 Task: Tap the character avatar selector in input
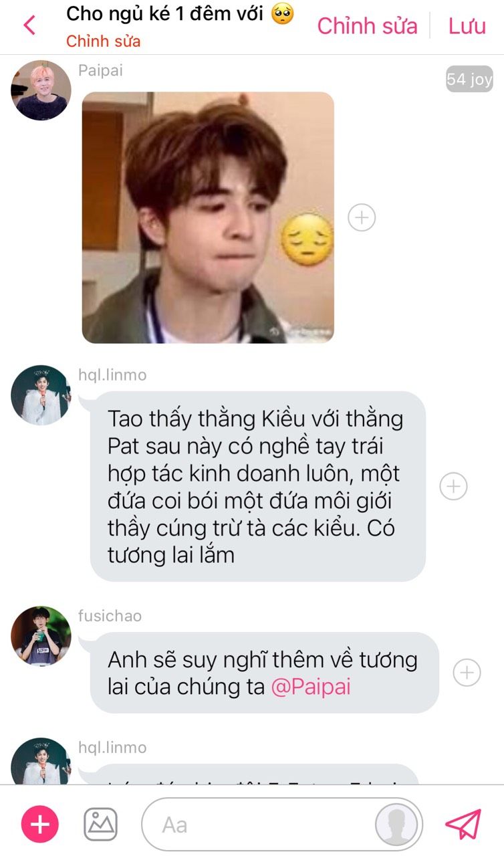(x=396, y=824)
